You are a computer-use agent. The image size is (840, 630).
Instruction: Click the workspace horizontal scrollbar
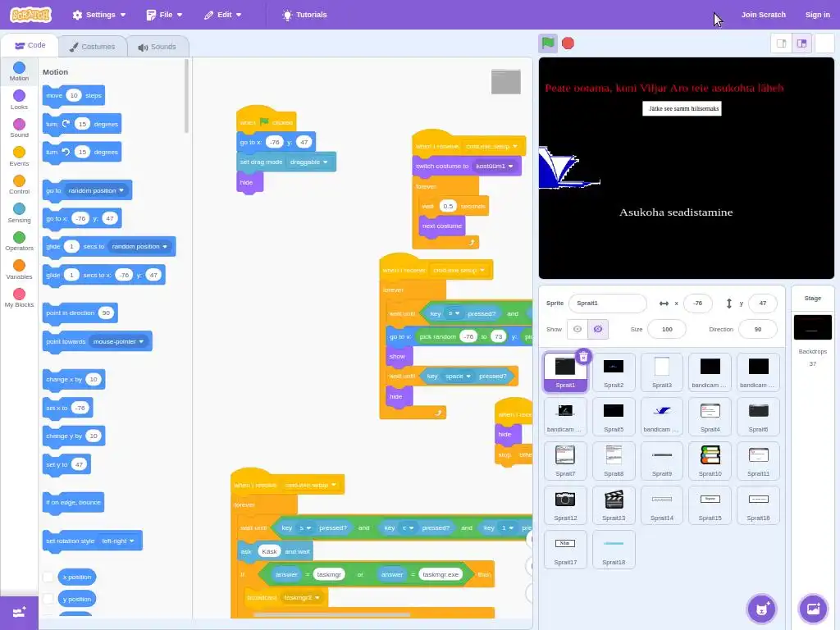point(332,615)
